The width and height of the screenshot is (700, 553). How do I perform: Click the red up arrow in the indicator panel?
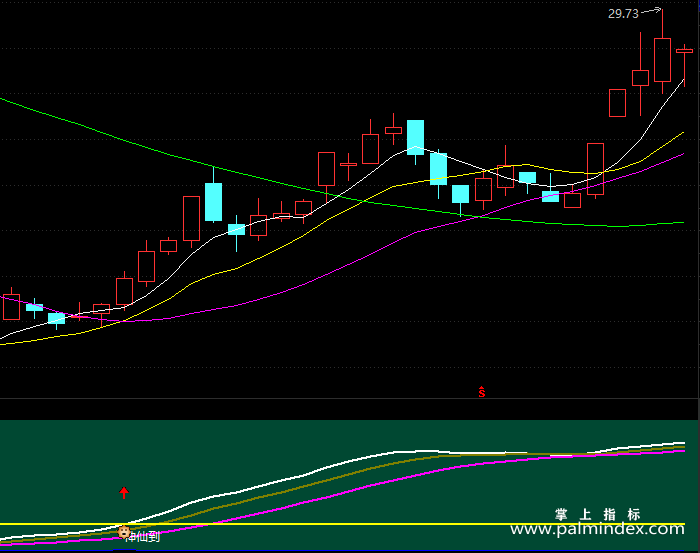point(124,493)
